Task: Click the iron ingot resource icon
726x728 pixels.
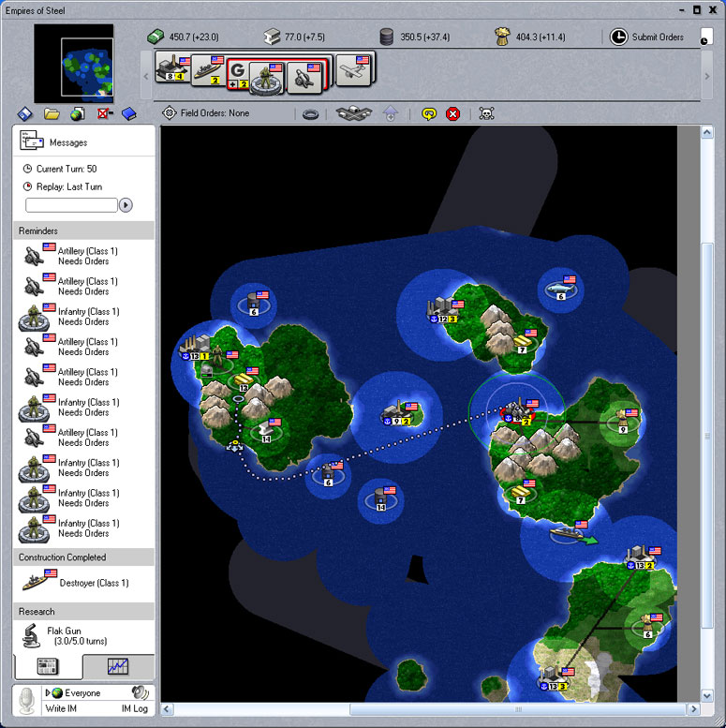Action: (272, 37)
